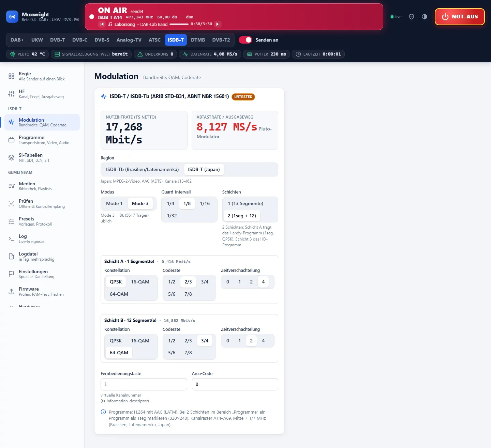Open HF channel and level settings
491x448 pixels.
42,94
